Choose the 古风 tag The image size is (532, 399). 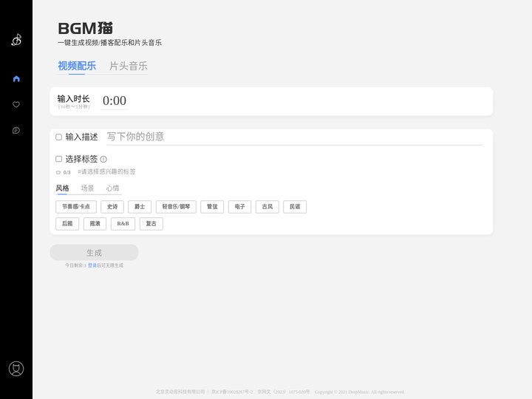pyautogui.click(x=267, y=207)
